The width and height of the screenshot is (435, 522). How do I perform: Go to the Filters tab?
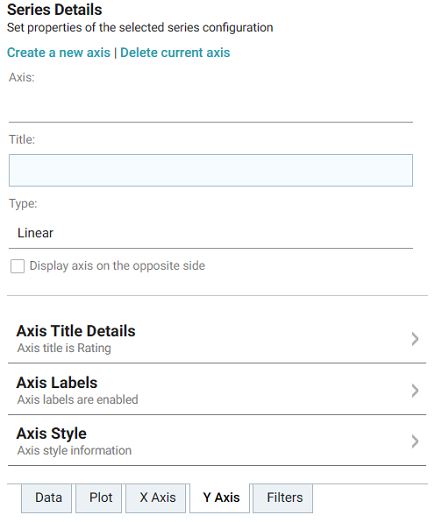click(x=283, y=498)
